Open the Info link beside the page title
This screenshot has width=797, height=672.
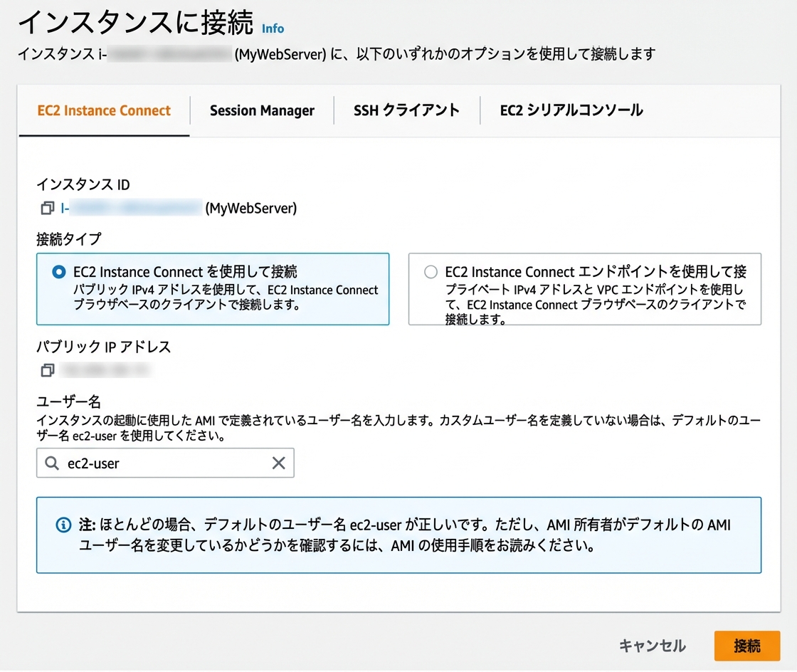[x=273, y=28]
